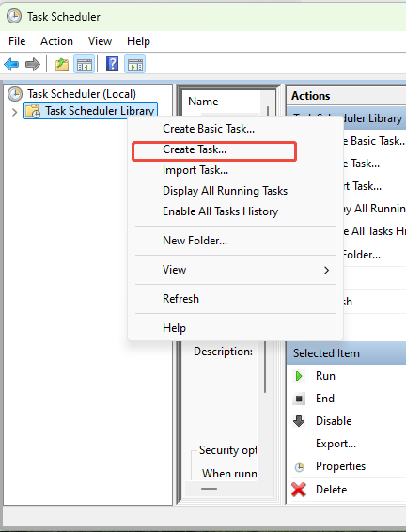Click the blue Help question mark icon

(x=112, y=64)
